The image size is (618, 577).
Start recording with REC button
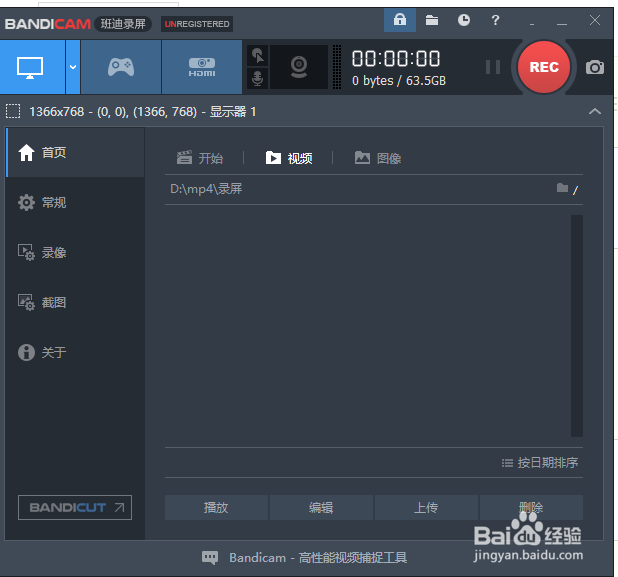tap(544, 67)
